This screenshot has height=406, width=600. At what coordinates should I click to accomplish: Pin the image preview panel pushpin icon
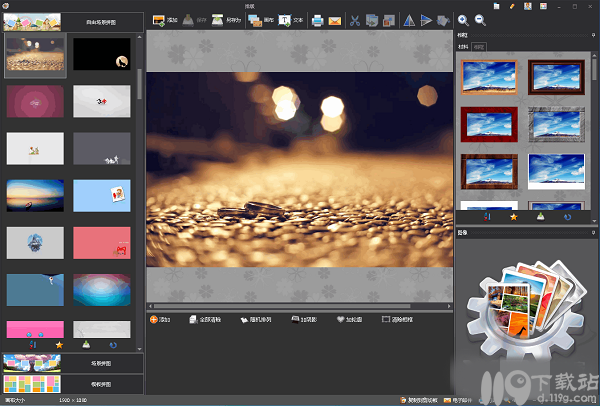[593, 233]
